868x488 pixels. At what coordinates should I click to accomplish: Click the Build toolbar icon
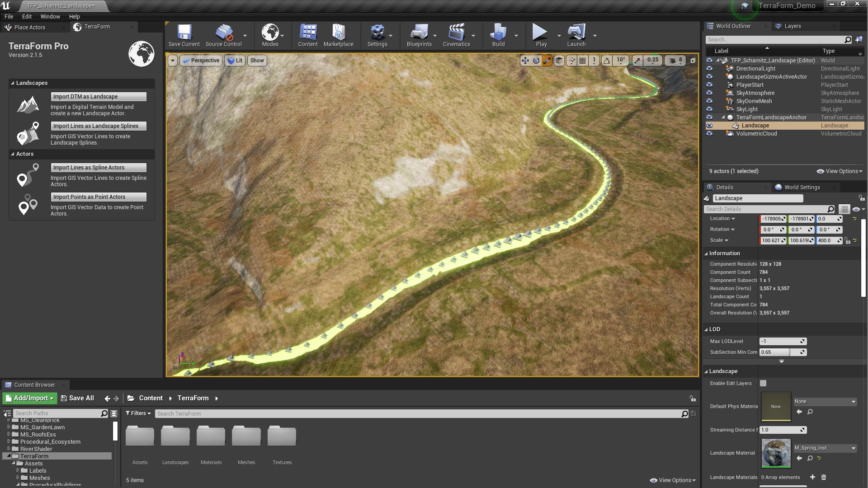498,35
